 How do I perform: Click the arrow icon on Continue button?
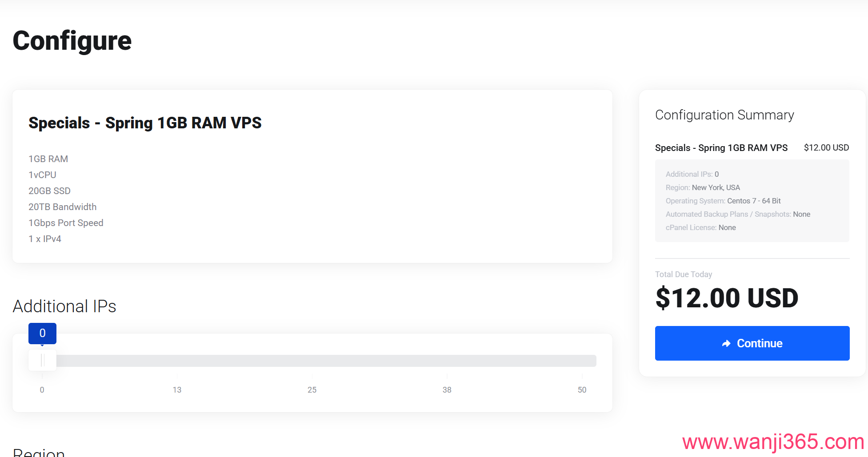726,343
